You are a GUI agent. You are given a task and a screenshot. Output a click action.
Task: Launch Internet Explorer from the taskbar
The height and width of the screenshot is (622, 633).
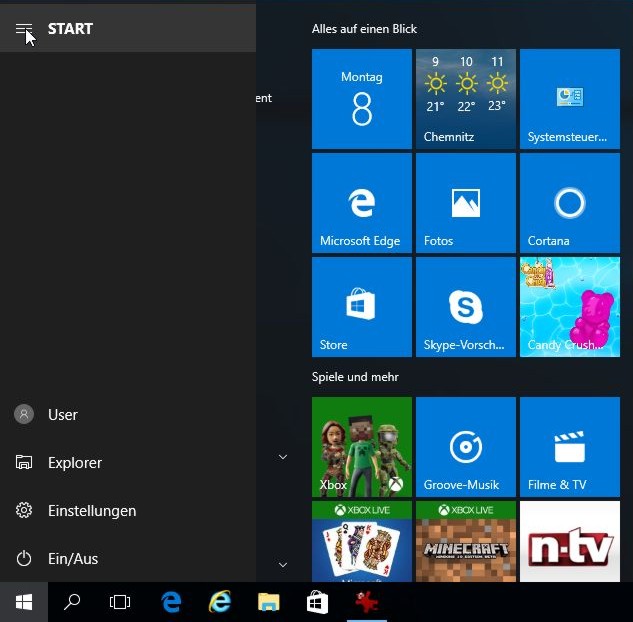click(220, 602)
